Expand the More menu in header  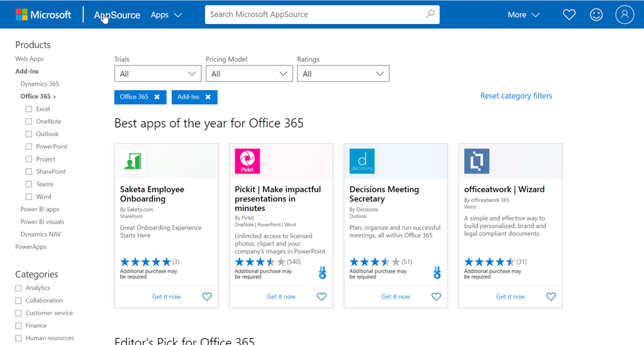pyautogui.click(x=523, y=15)
